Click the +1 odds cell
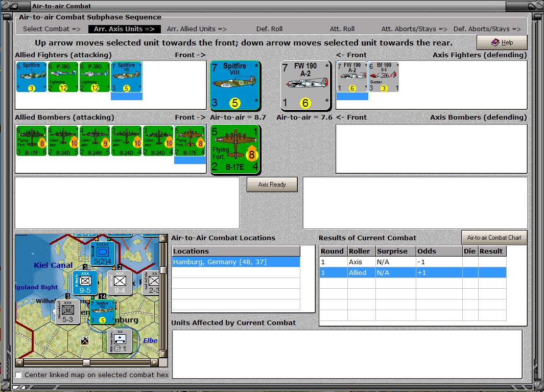Viewport: 544px width, 392px height. [x=439, y=272]
